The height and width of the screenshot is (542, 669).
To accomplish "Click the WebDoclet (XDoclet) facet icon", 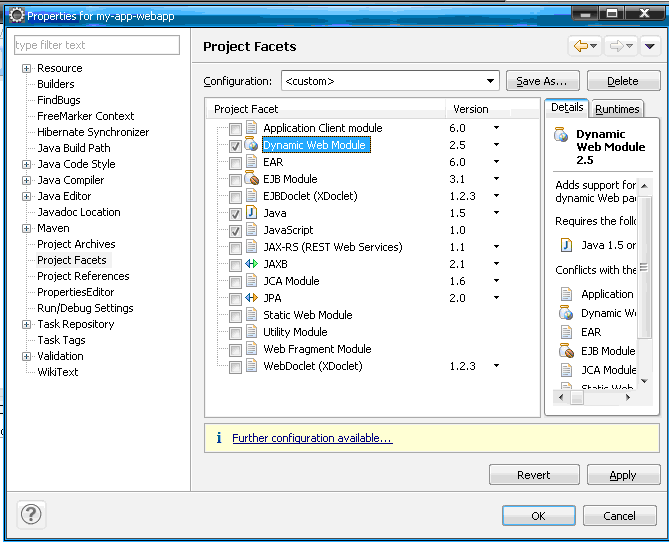I will (251, 365).
